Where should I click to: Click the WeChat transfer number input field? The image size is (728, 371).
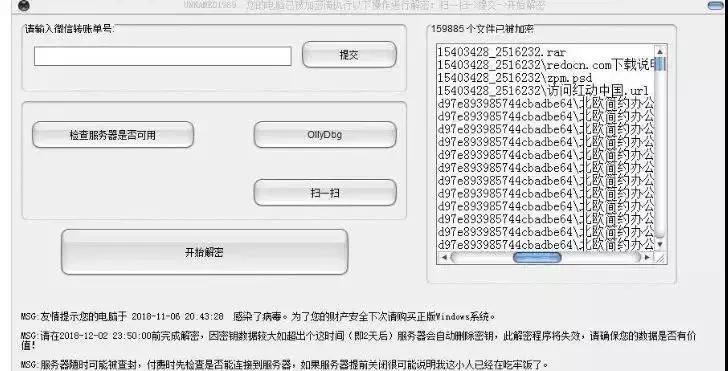pyautogui.click(x=162, y=56)
